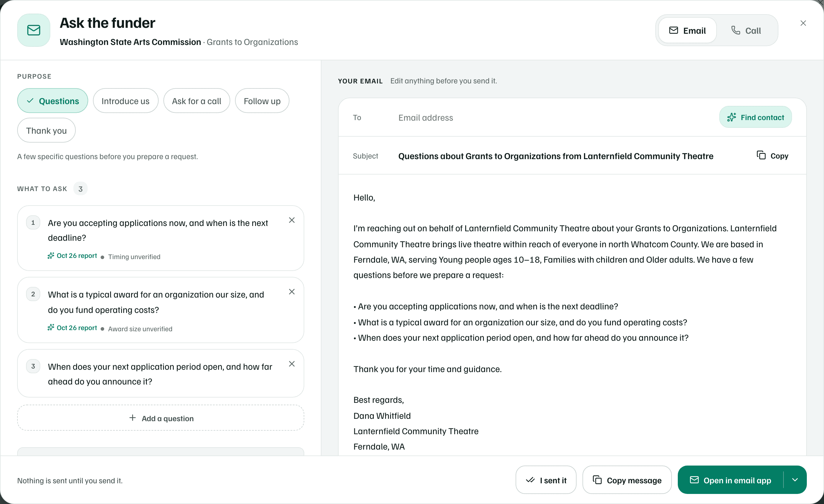The height and width of the screenshot is (504, 824).
Task: Click the Dana Whitfield signature line
Action: point(382,416)
